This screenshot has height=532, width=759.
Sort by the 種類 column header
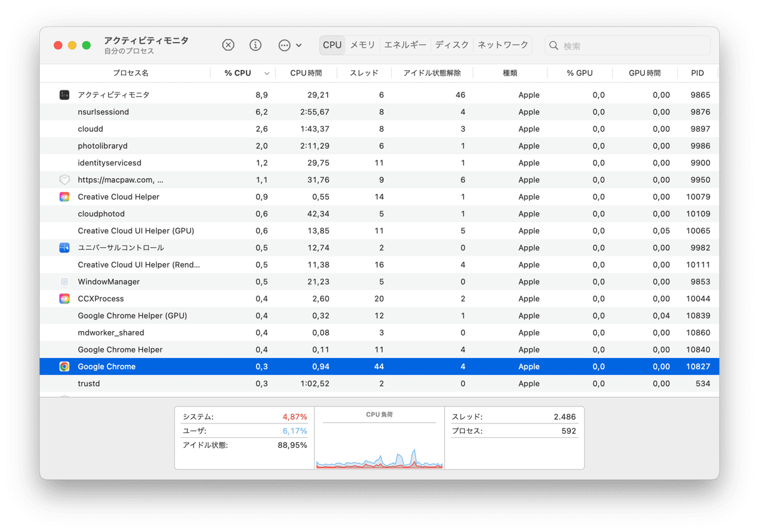pos(510,73)
